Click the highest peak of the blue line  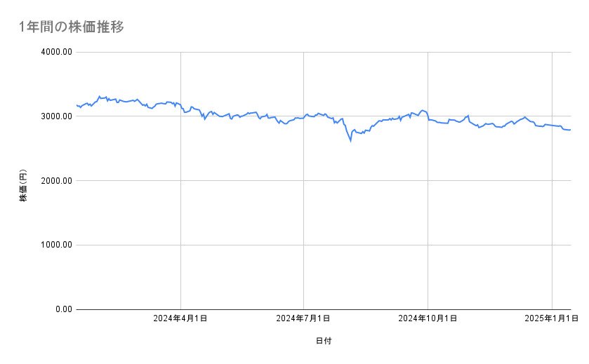pyautogui.click(x=99, y=96)
